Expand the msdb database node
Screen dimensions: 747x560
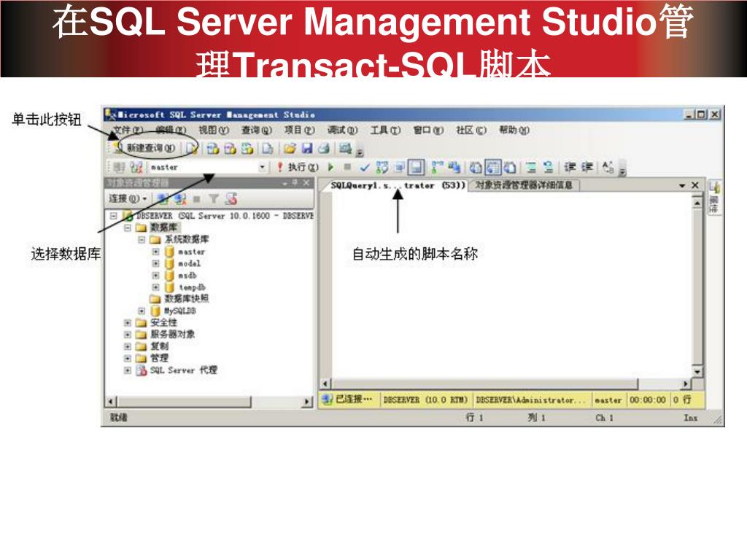156,275
